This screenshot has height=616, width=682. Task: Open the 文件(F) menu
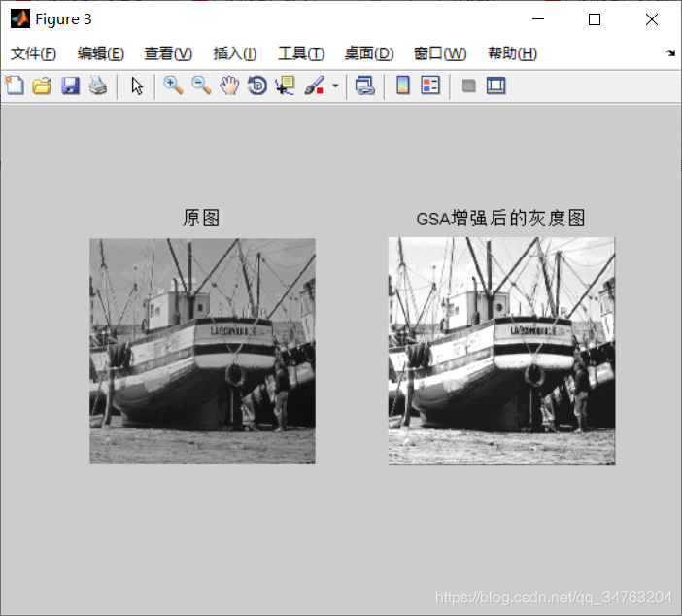pos(33,53)
